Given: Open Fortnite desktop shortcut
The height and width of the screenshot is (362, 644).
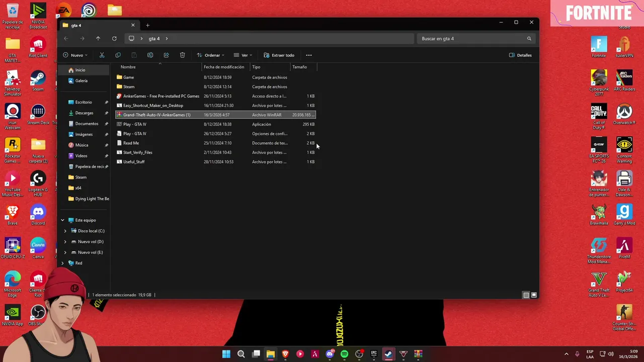Looking at the screenshot, I should (599, 47).
